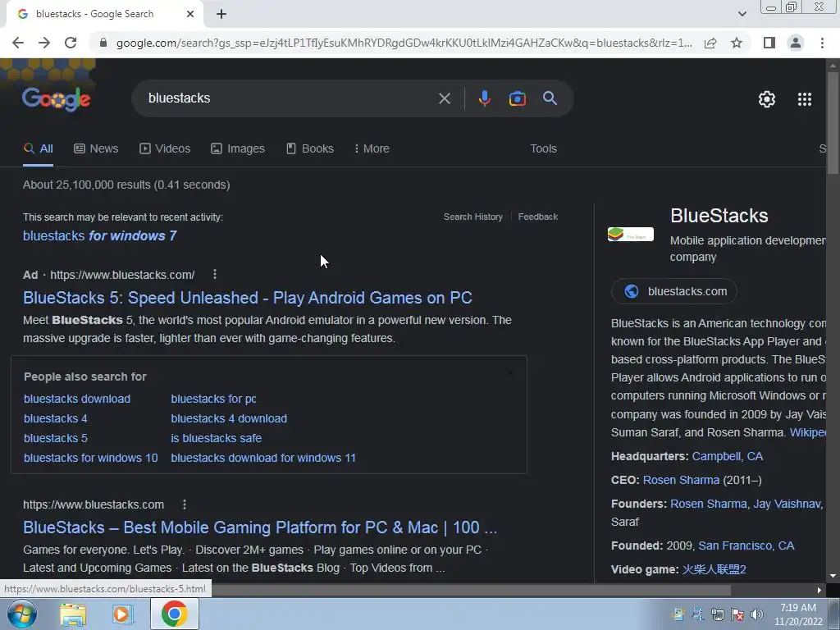Search by image with camera icon
This screenshot has height=630, width=840.
pyautogui.click(x=517, y=98)
